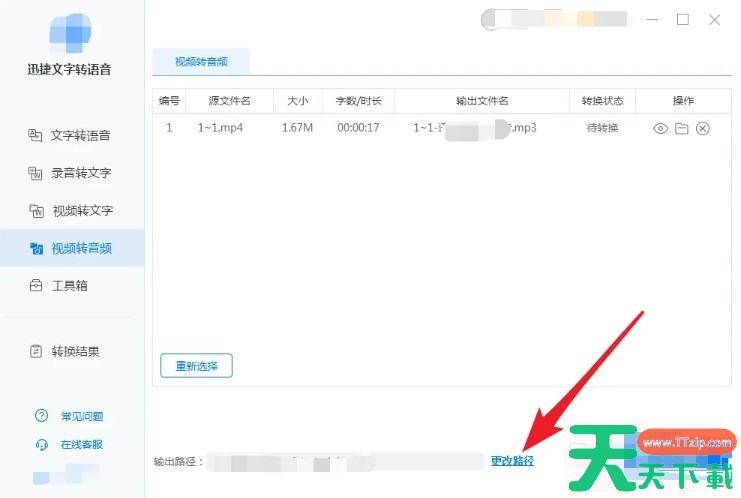Image resolution: width=741 pixels, height=498 pixels.
Task: Open 常见问题 help link
Action: pyautogui.click(x=82, y=416)
